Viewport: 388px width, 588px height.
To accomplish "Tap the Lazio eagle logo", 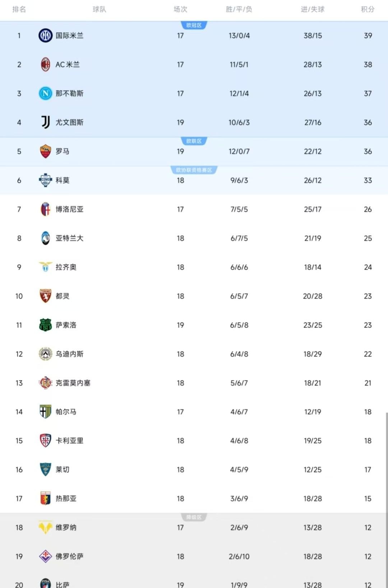I will (45, 267).
